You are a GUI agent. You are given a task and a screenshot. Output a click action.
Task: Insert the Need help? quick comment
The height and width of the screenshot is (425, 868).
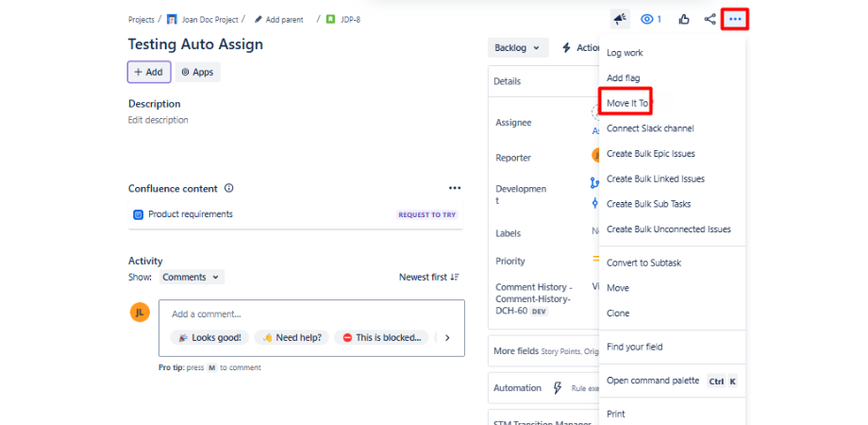point(292,337)
